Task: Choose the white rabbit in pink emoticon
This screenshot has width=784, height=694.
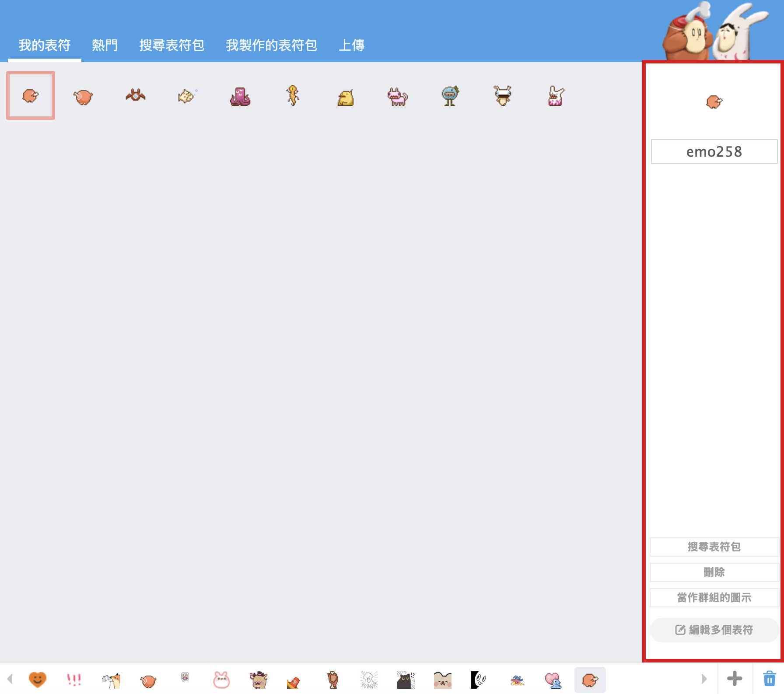Action: (556, 96)
